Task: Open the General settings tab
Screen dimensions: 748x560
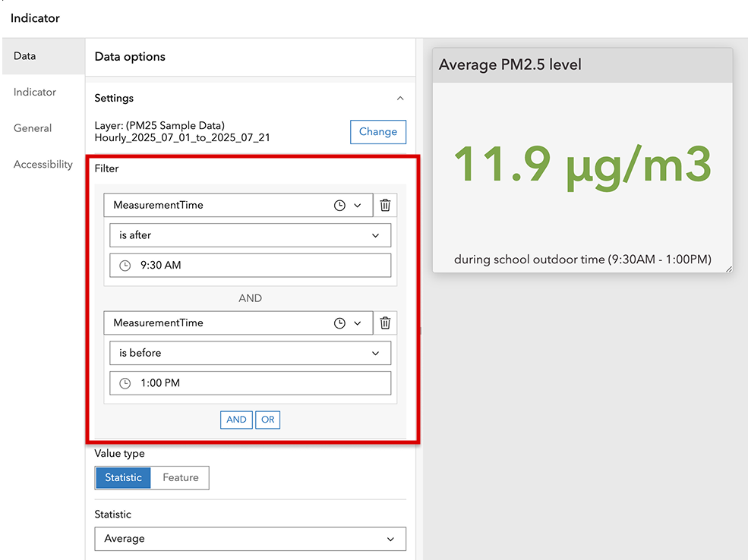Action: click(32, 127)
